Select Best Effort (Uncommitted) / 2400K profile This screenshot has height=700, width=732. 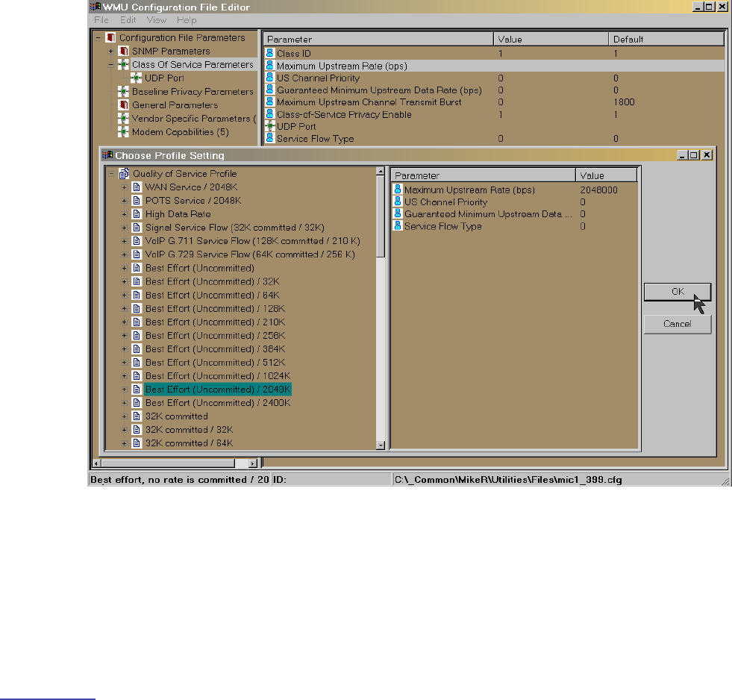click(x=218, y=403)
